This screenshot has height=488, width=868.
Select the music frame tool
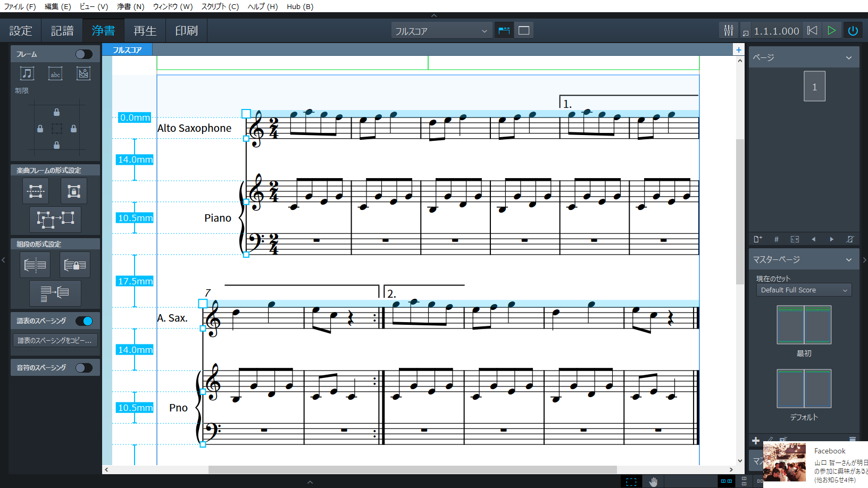[27, 73]
